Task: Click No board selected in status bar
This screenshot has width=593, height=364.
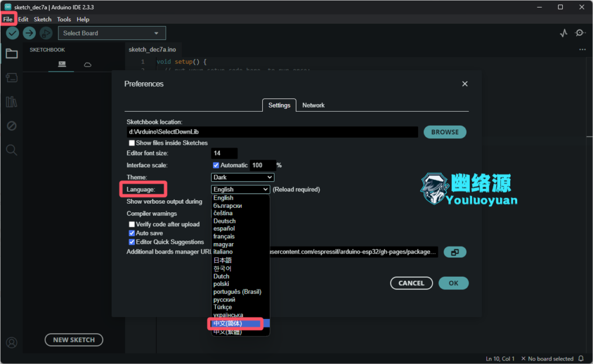Action: [547, 359]
